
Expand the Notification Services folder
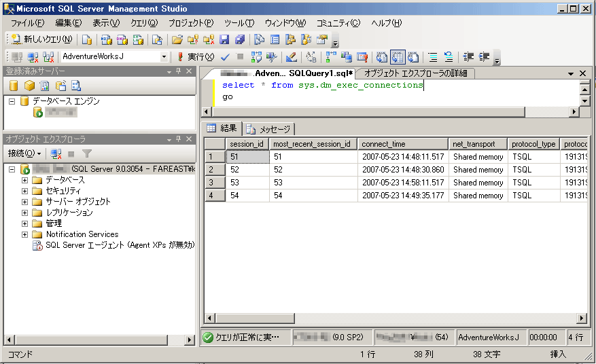(x=24, y=234)
